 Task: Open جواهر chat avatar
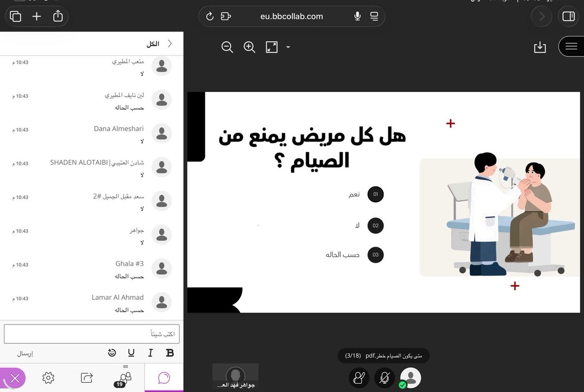[x=162, y=234]
